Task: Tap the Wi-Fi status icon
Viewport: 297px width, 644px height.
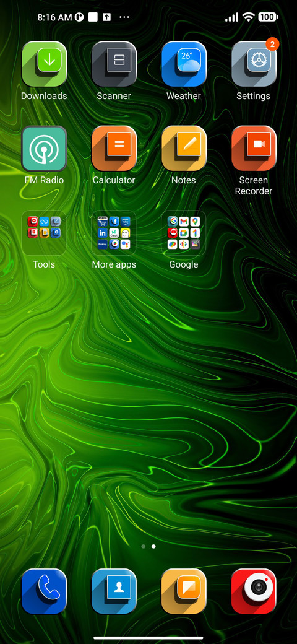Action: pyautogui.click(x=248, y=17)
